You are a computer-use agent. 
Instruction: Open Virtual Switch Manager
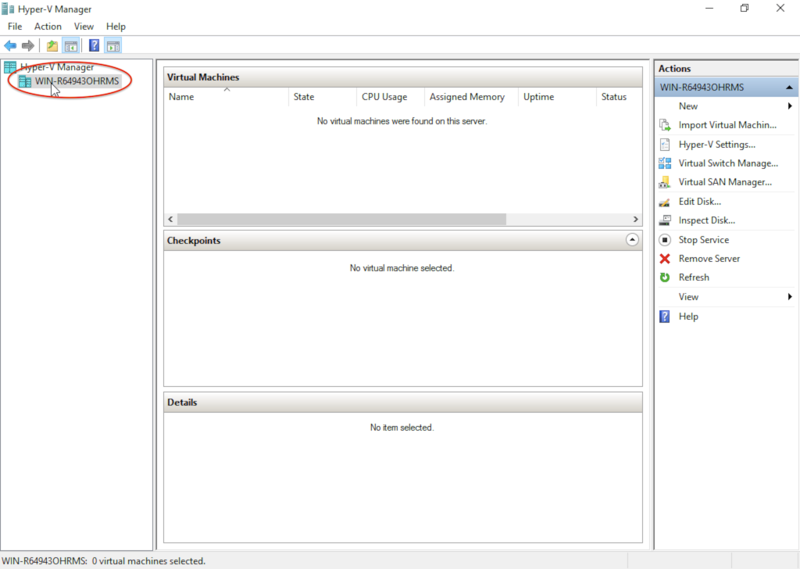[x=727, y=163]
